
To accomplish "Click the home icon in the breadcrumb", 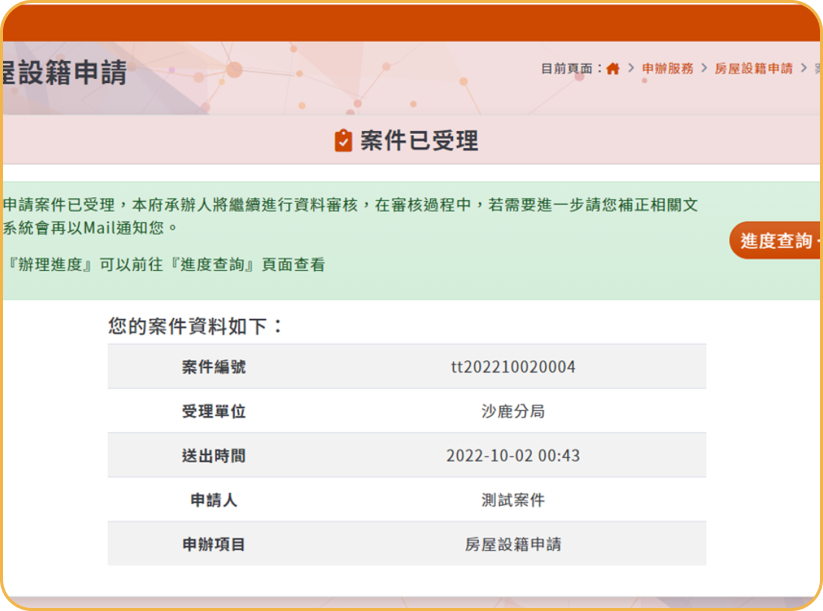I will pos(613,69).
